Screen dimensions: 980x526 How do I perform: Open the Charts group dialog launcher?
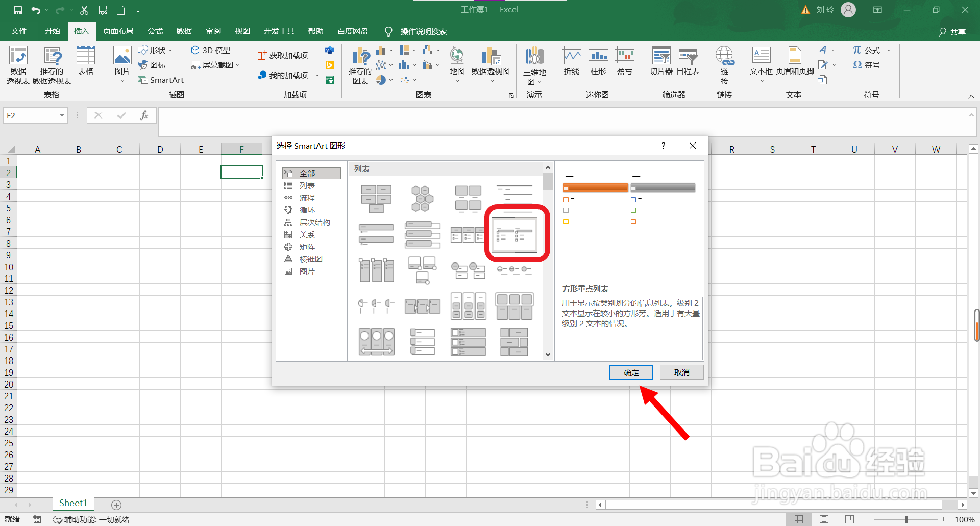click(x=511, y=95)
